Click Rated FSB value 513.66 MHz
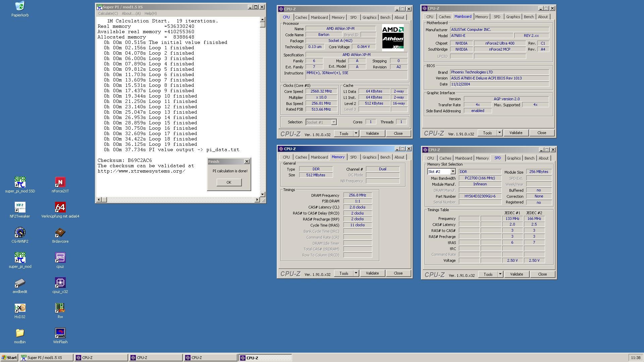644x362 pixels. 321,109
